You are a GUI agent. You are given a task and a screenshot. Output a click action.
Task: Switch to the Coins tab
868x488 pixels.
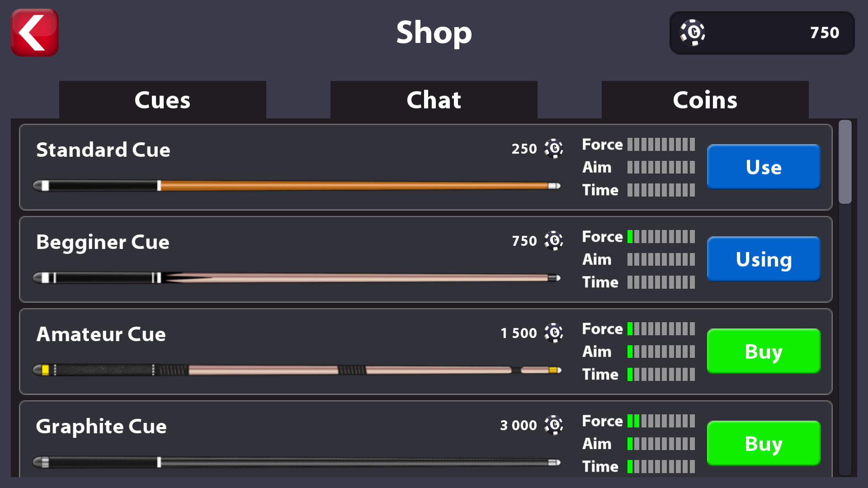click(704, 100)
